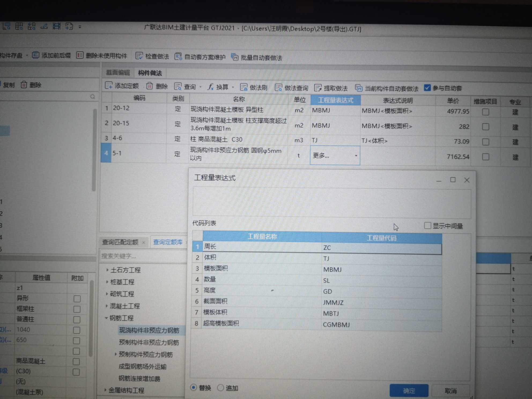Toggle 参与自动套 checkbox
Viewport: 532px width, 399px height.
[x=427, y=88]
